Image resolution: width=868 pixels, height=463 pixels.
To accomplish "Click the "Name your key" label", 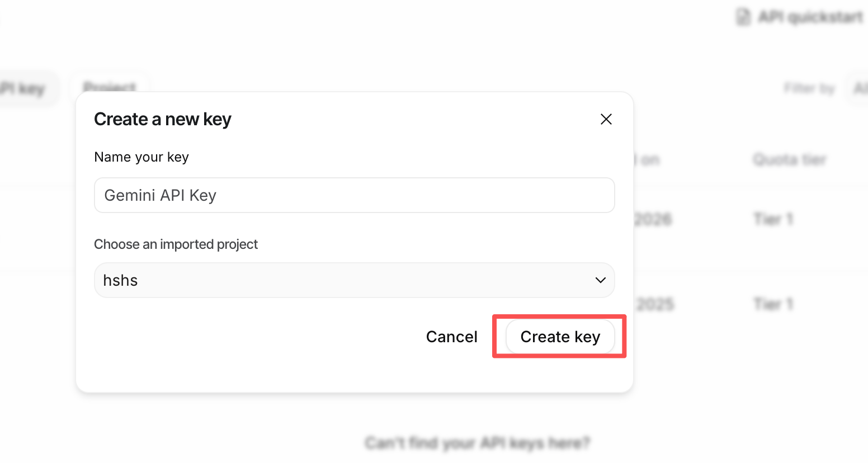I will click(141, 157).
